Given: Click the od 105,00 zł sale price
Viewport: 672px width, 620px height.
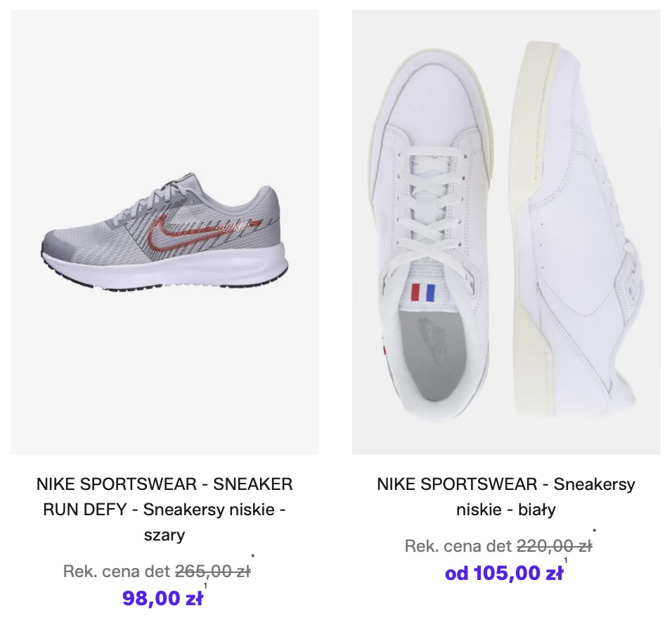Looking at the screenshot, I should click(x=503, y=573).
